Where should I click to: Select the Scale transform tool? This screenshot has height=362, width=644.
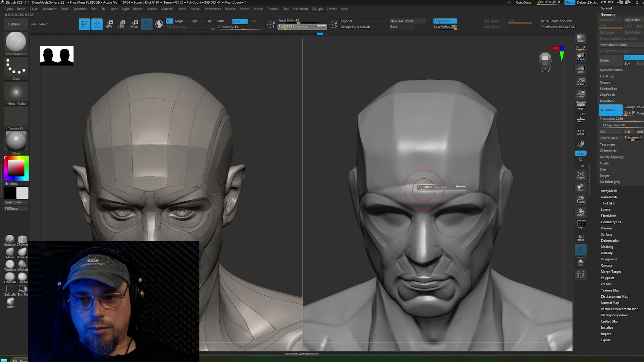pos(121,24)
